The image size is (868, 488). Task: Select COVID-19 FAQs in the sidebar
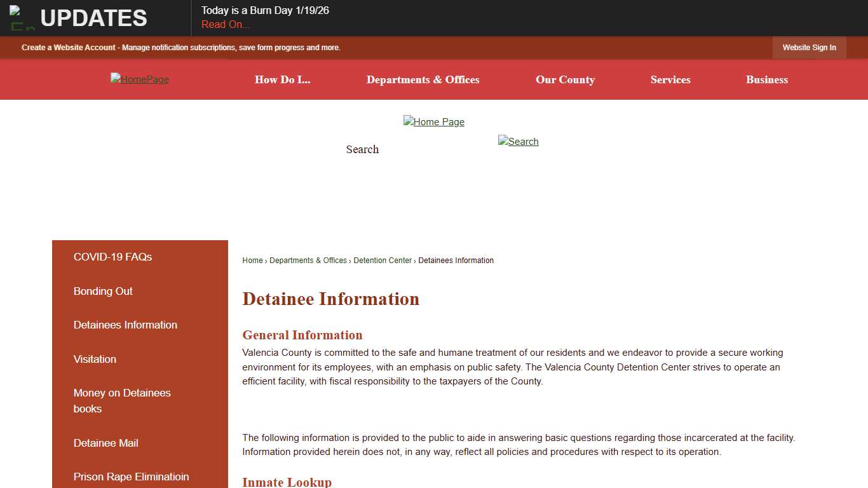pyautogui.click(x=112, y=257)
